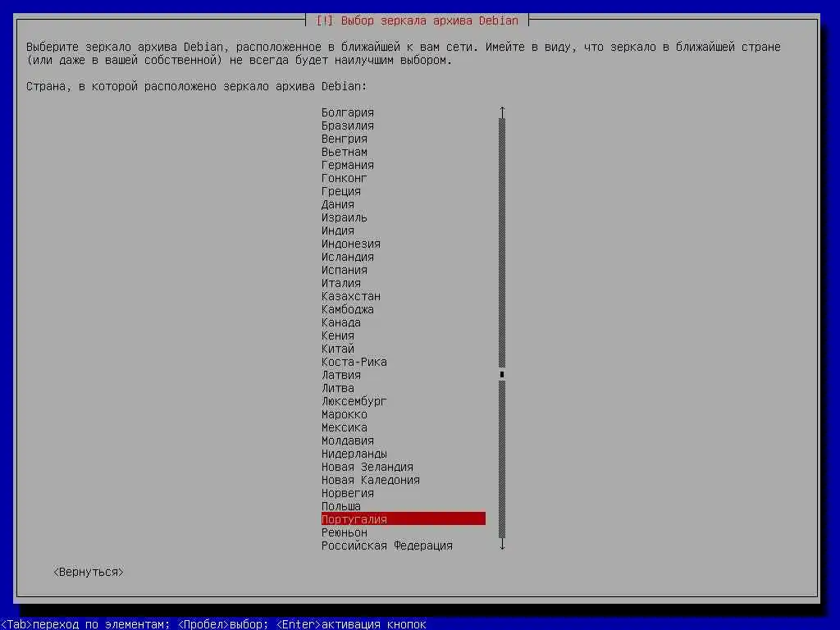Choose Люксембург from the list
The image size is (840, 630).
354,401
